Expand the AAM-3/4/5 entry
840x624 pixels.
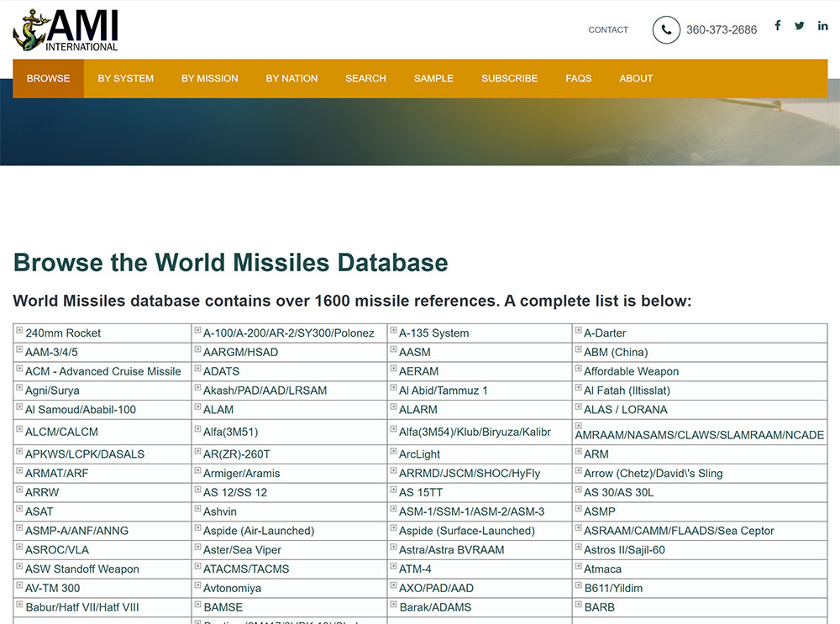19,349
